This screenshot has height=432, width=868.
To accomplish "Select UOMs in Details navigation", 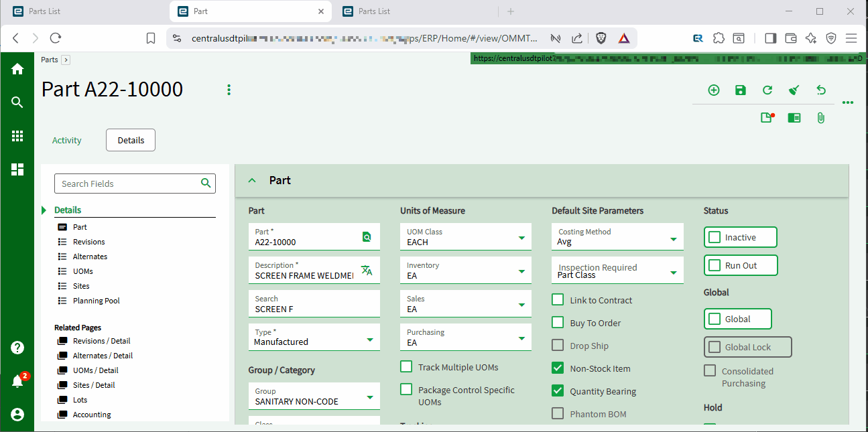I will pos(83,271).
